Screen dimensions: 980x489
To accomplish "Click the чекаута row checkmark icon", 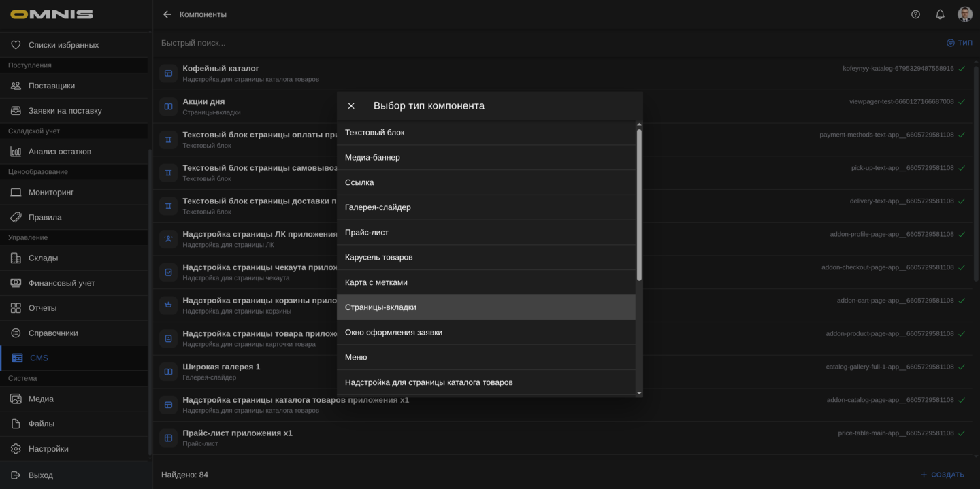I will [x=168, y=272].
